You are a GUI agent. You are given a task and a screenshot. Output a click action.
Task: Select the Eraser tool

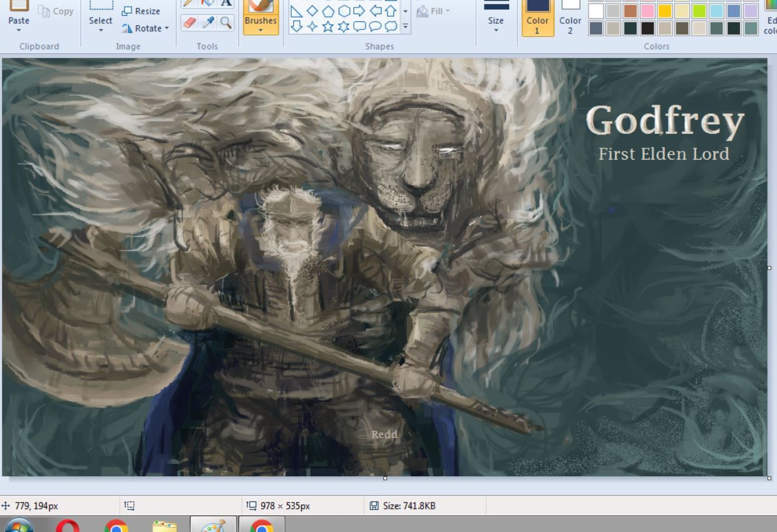(x=190, y=21)
